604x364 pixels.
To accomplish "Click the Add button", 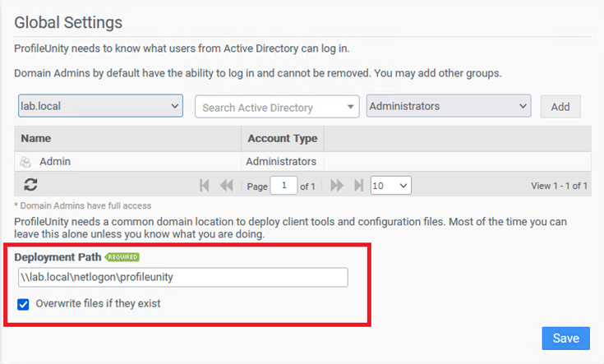I will [560, 107].
